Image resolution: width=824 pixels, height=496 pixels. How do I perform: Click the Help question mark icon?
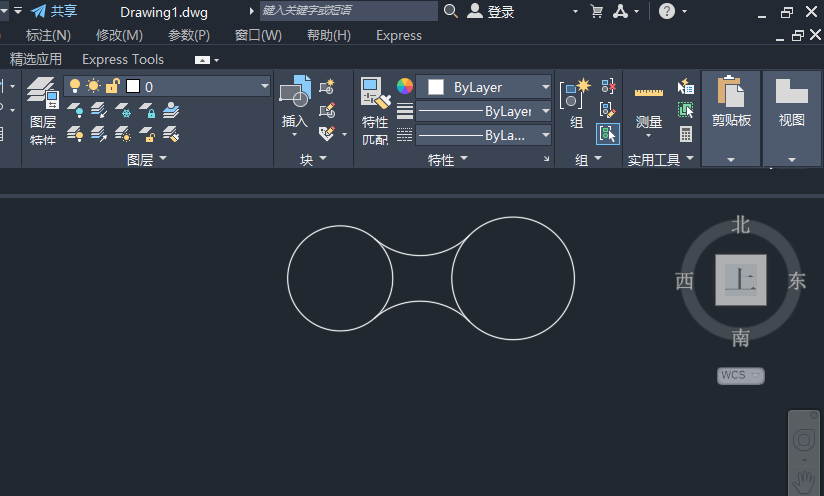click(667, 11)
